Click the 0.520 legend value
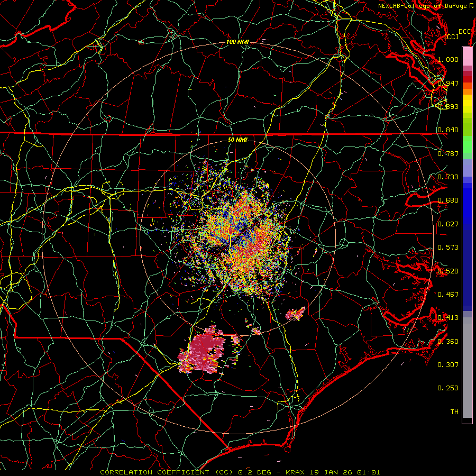476x476 pixels. (448, 271)
